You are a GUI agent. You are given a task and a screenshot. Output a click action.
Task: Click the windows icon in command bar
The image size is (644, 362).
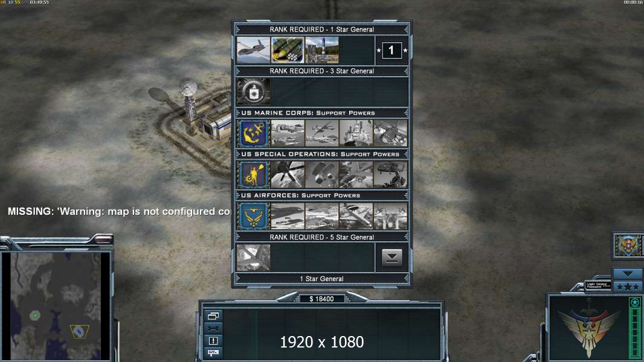pyautogui.click(x=213, y=316)
